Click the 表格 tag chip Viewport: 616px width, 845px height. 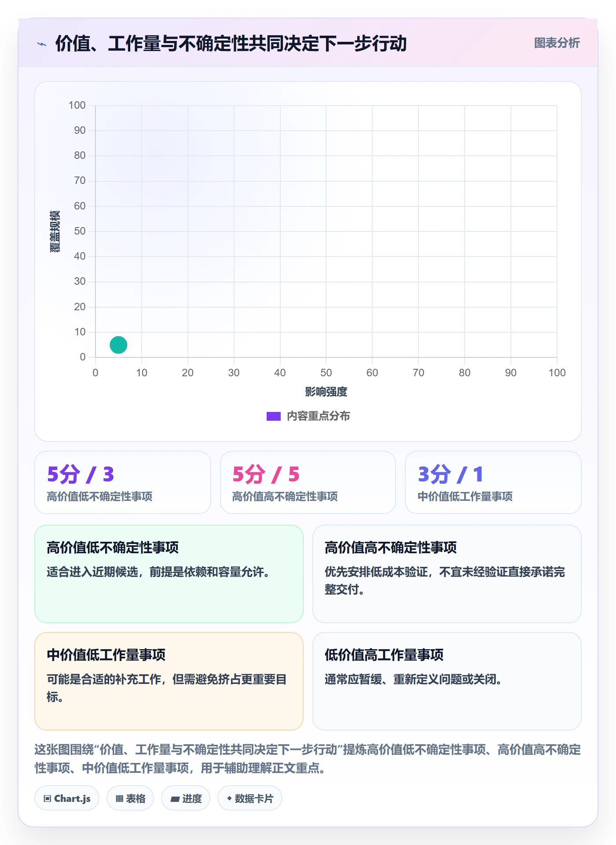[130, 798]
